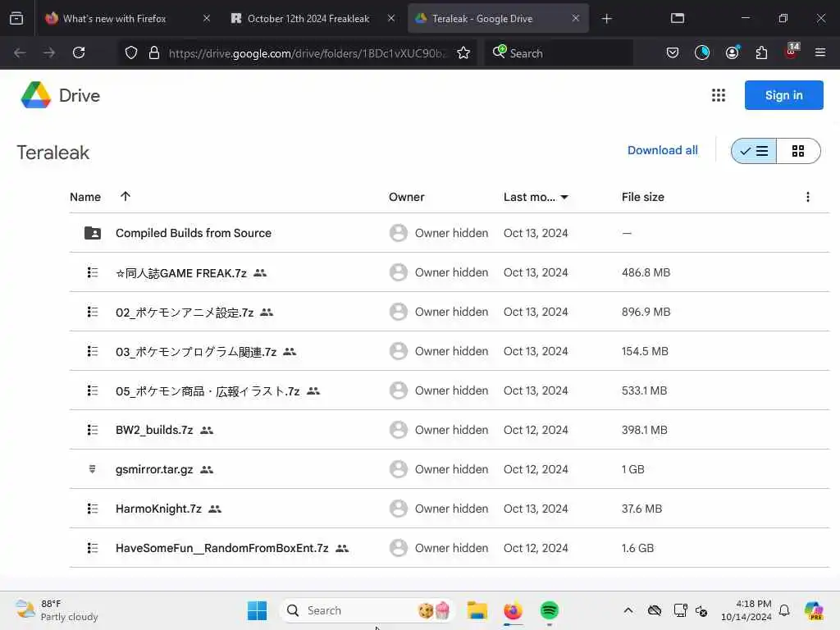Open tracking protection shield icon
This screenshot has height=630, width=840.
pos(131,52)
